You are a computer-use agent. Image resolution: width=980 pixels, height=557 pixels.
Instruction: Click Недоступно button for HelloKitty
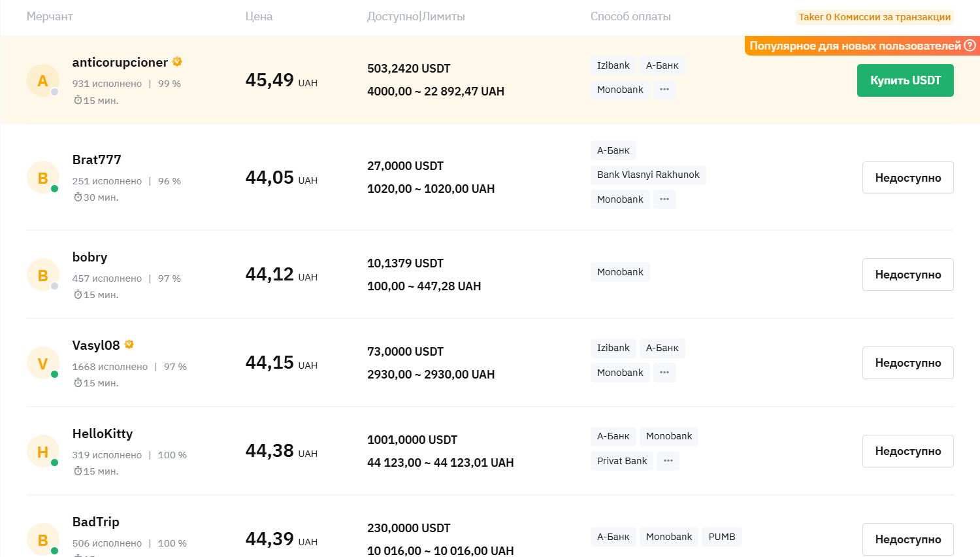(908, 451)
